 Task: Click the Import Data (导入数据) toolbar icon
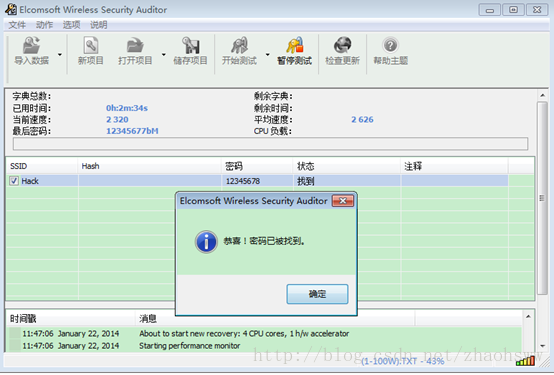coord(31,46)
